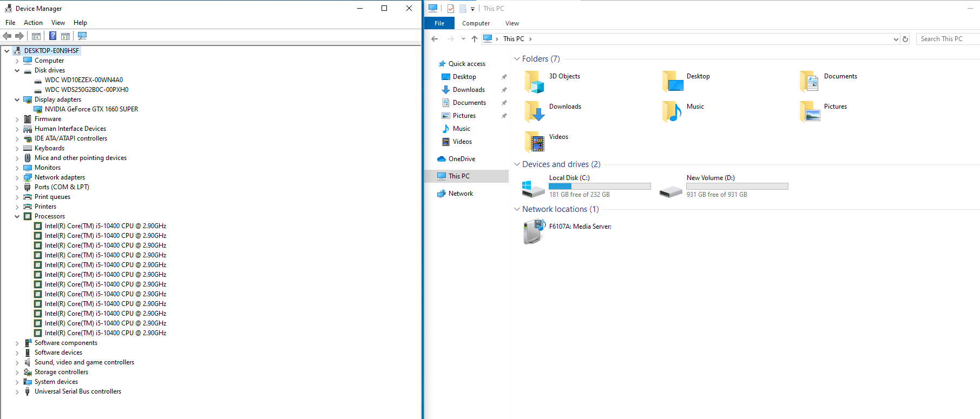Switch to the Computer ribbon tab
The image size is (980, 419).
pos(476,23)
